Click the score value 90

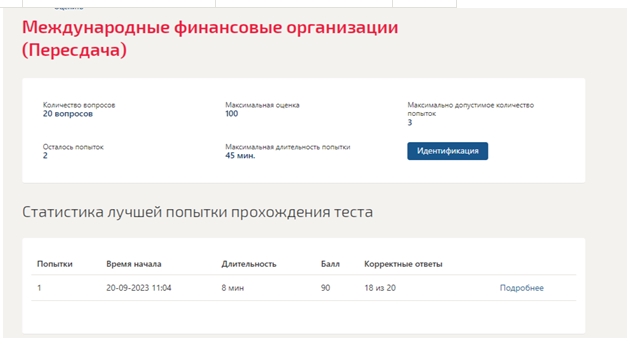click(326, 288)
